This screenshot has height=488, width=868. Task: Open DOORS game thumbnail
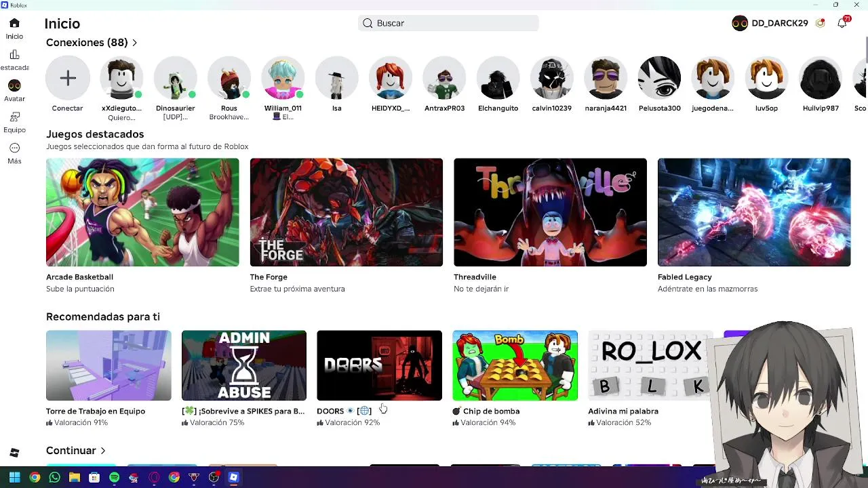[379, 365]
